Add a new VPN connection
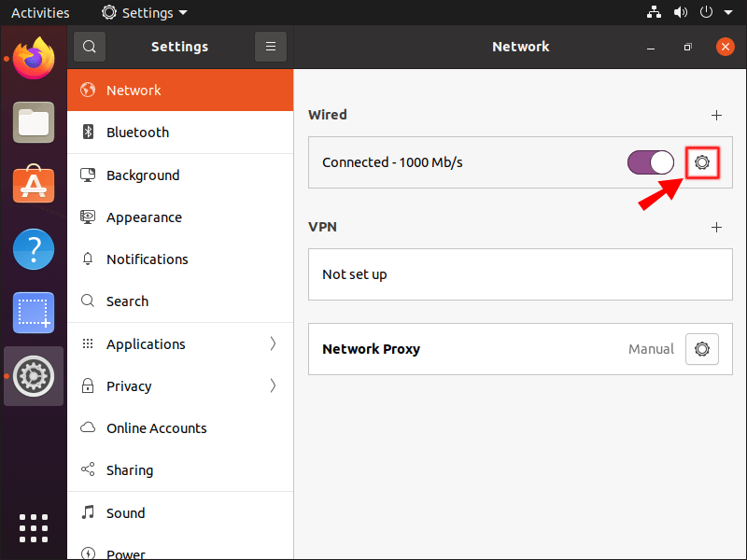Image resolution: width=747 pixels, height=560 pixels. pyautogui.click(x=717, y=227)
